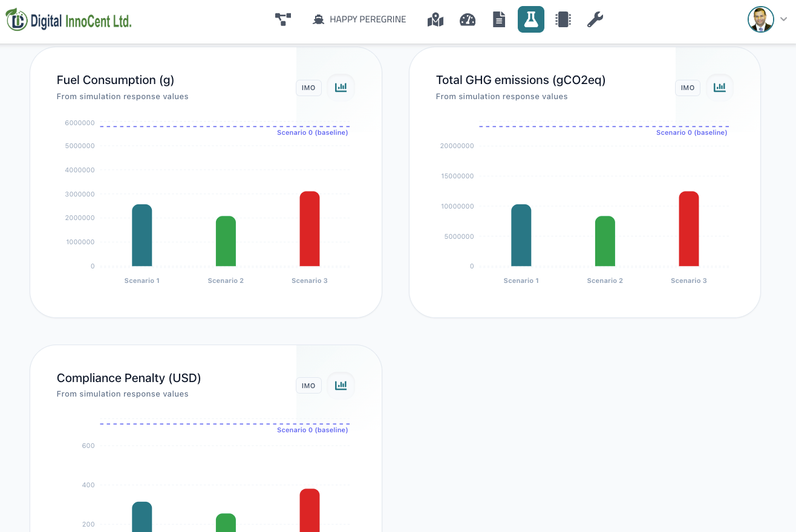Click the Digital InnoCent Ltd. logo

(x=69, y=20)
